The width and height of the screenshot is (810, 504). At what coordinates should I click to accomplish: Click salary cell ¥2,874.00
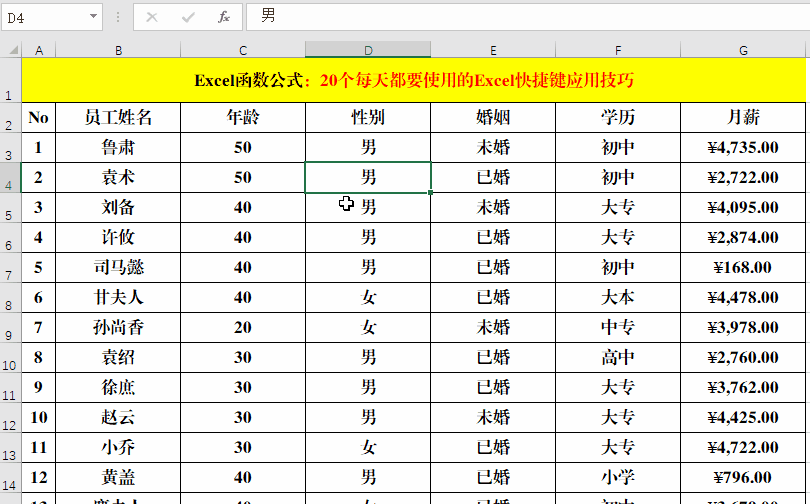click(743, 238)
